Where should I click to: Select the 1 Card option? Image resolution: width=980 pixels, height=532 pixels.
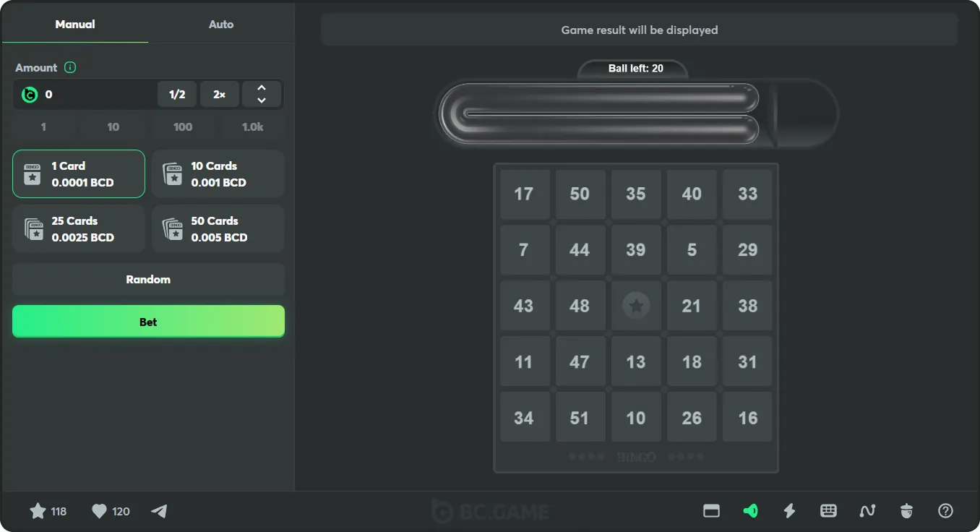click(79, 174)
